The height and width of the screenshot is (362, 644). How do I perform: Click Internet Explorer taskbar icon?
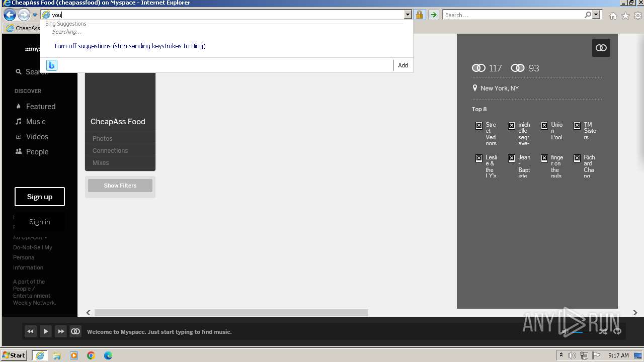pos(40,355)
